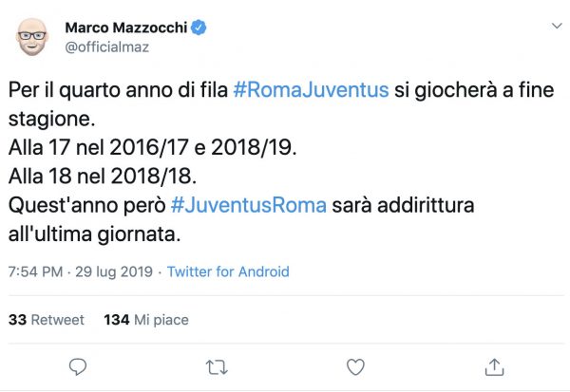
Task: Like the tweet with the heart icon
Action: pyautogui.click(x=355, y=365)
